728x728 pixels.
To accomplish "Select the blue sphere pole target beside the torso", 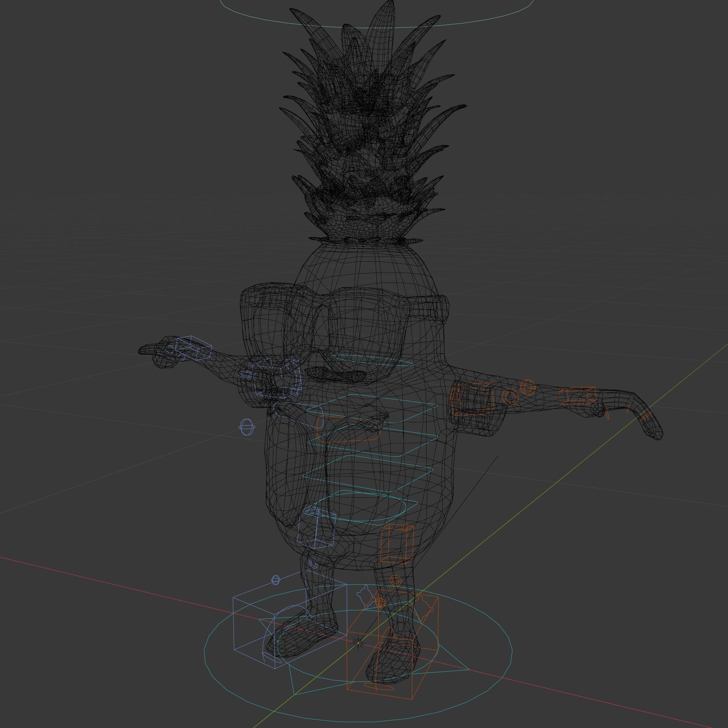I will click(x=247, y=427).
